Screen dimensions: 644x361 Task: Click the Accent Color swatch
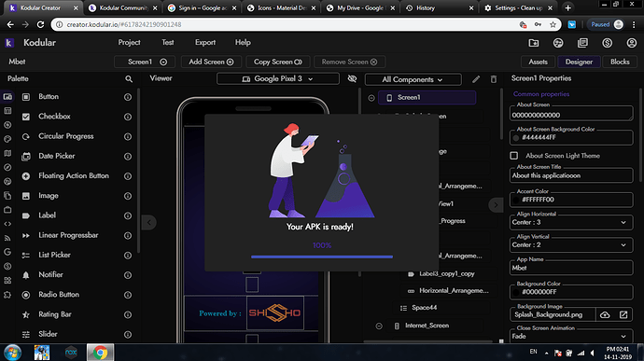tap(516, 200)
